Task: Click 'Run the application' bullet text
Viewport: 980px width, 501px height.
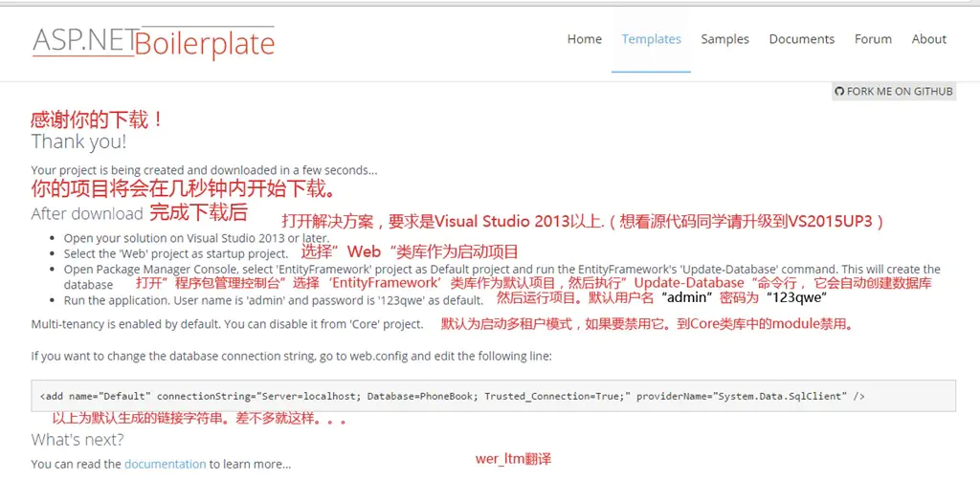Action: [x=273, y=300]
